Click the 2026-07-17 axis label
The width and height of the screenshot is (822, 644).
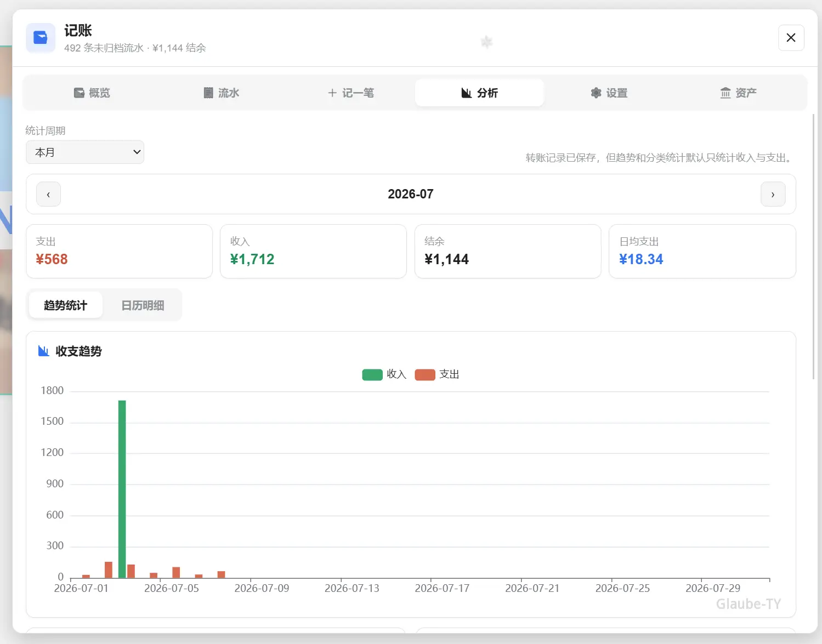pos(442,588)
